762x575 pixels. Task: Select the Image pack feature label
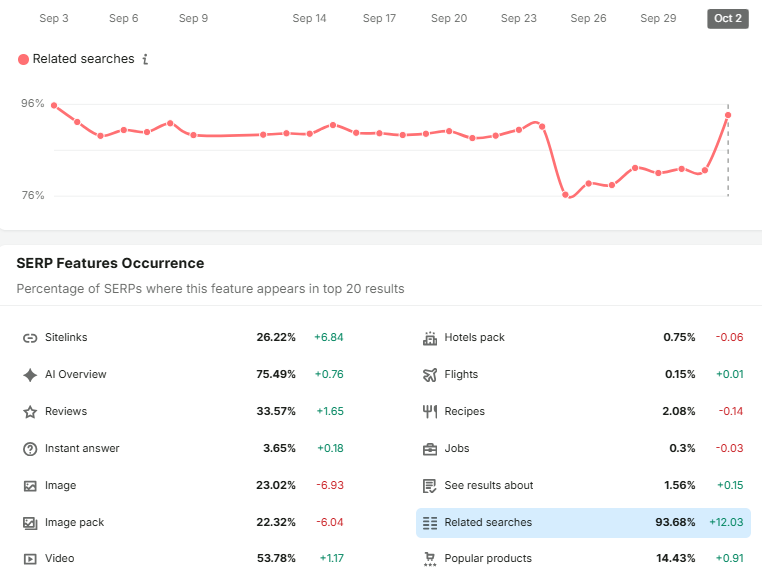pyautogui.click(x=74, y=522)
